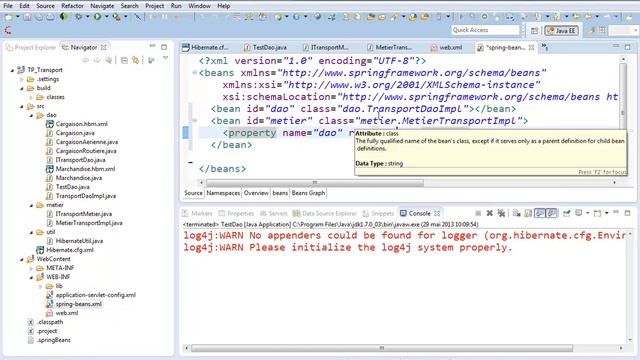Maximize the Navigator panel
The height and width of the screenshot is (360, 640).
164,47
